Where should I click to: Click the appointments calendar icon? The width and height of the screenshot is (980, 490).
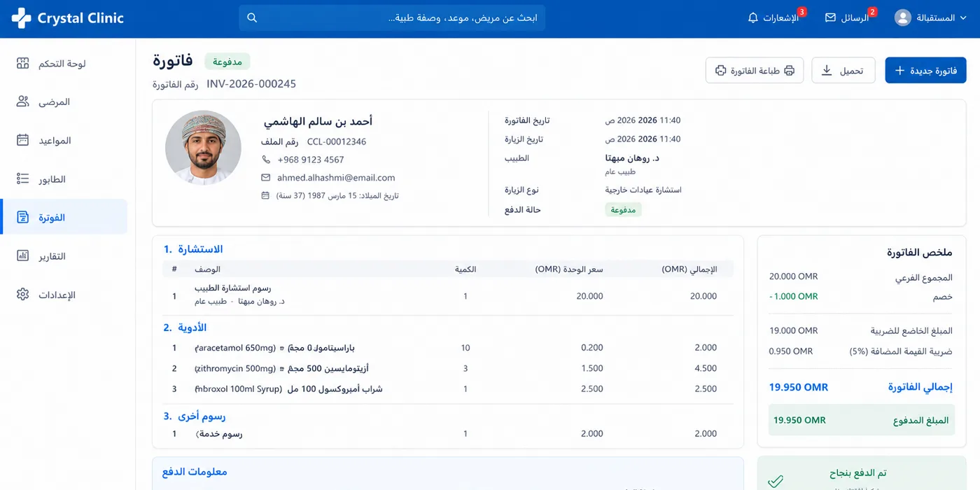[x=22, y=140]
